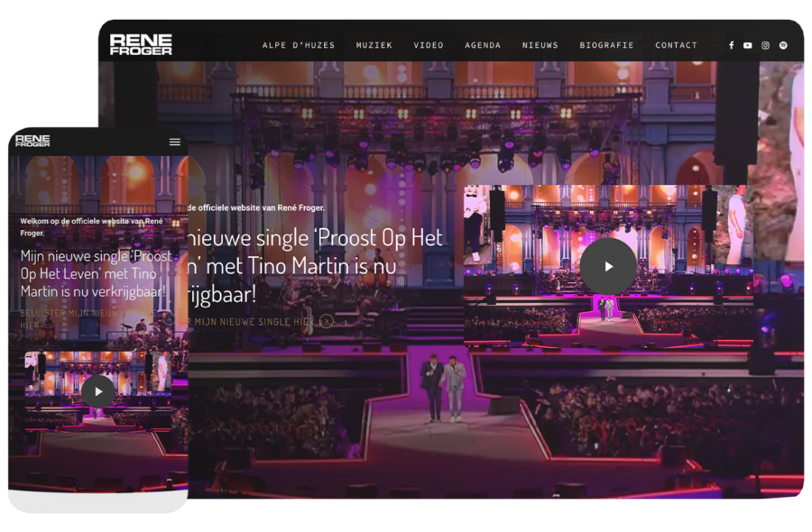Click arrow circle beside 'Mijn nieuwe single hier'

327,321
